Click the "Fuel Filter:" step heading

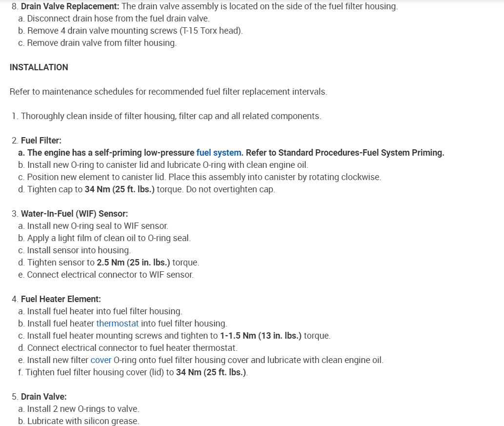pyautogui.click(x=41, y=141)
